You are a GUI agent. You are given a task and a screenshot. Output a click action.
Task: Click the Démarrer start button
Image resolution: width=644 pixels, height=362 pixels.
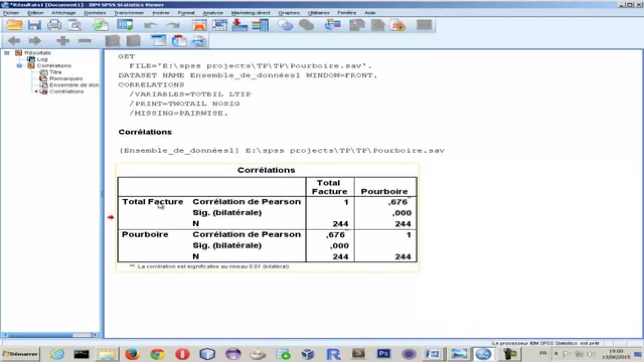pos(20,354)
